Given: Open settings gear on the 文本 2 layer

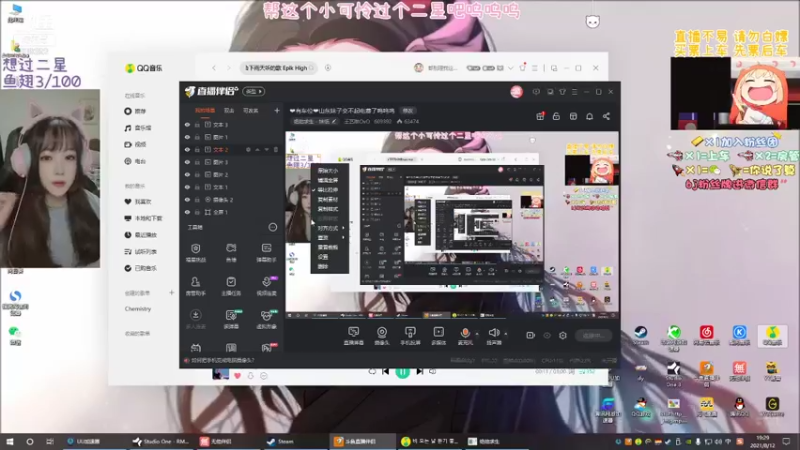Looking at the screenshot, I should click(248, 149).
